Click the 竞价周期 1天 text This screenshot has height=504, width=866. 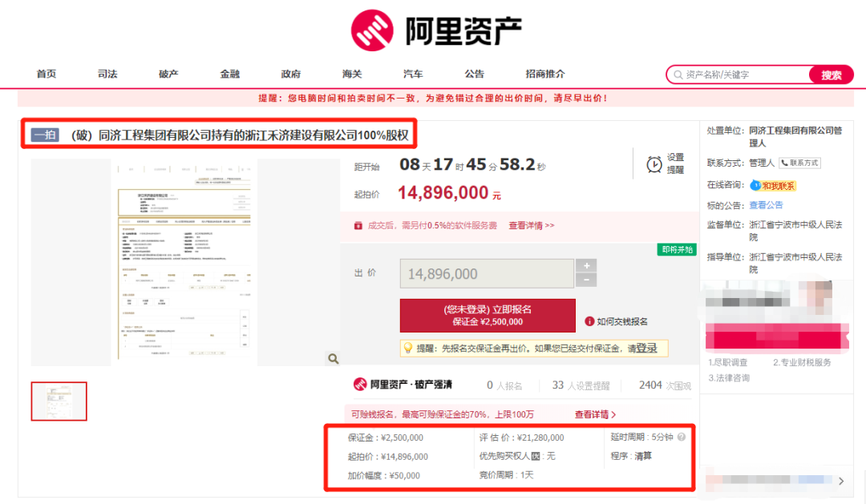506,474
